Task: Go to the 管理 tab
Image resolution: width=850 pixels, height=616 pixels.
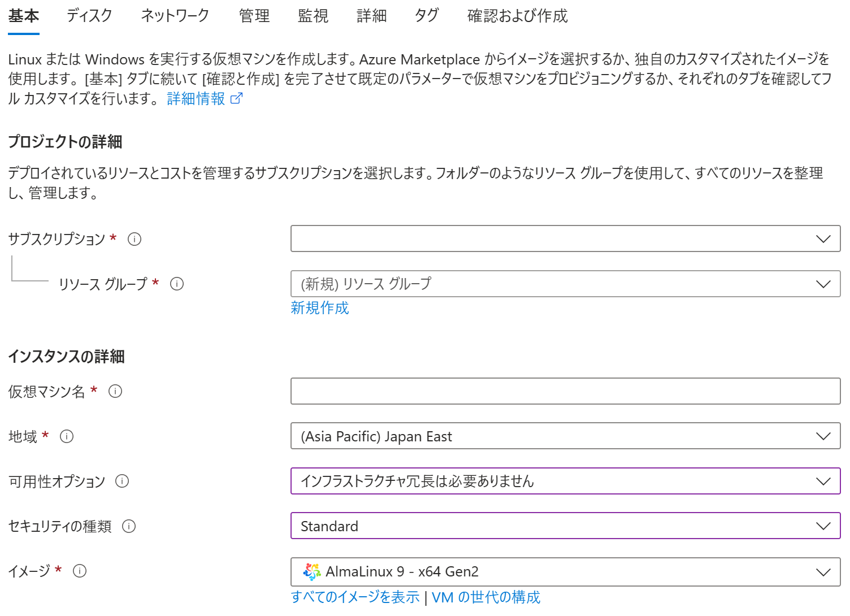Action: coord(254,16)
